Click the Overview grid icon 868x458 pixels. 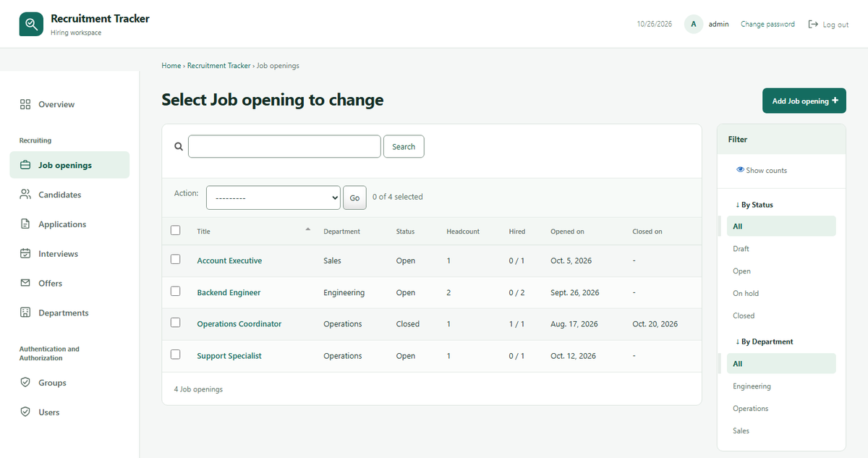tap(25, 104)
